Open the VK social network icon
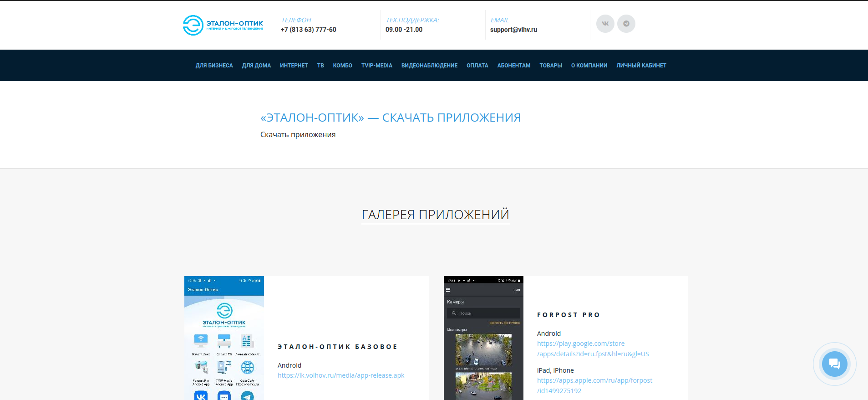The width and height of the screenshot is (868, 400). pos(605,24)
